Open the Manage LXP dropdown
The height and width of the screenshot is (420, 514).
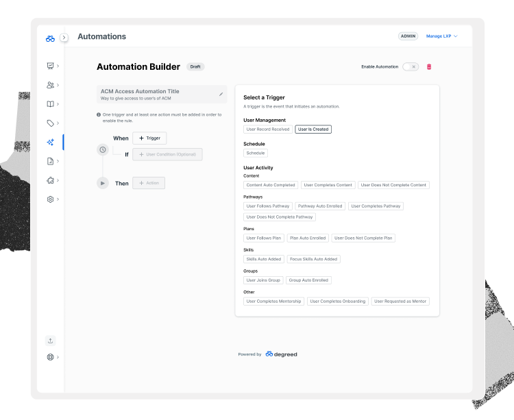pyautogui.click(x=441, y=36)
